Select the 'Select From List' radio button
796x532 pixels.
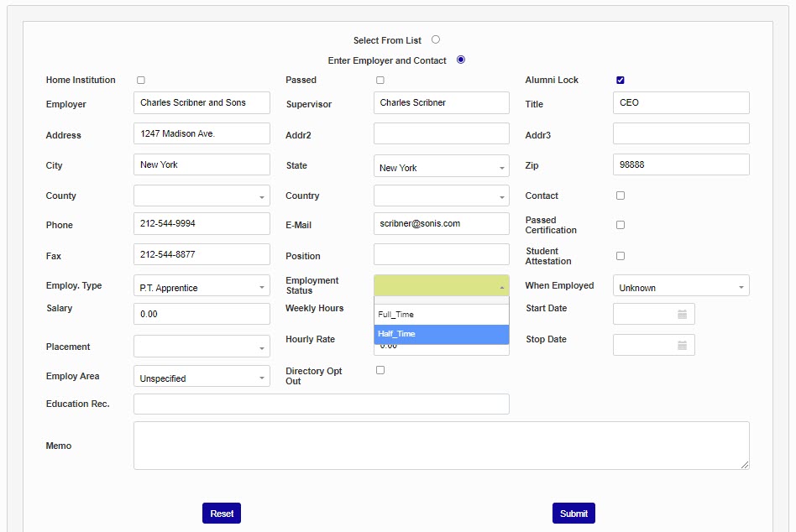pyautogui.click(x=436, y=39)
